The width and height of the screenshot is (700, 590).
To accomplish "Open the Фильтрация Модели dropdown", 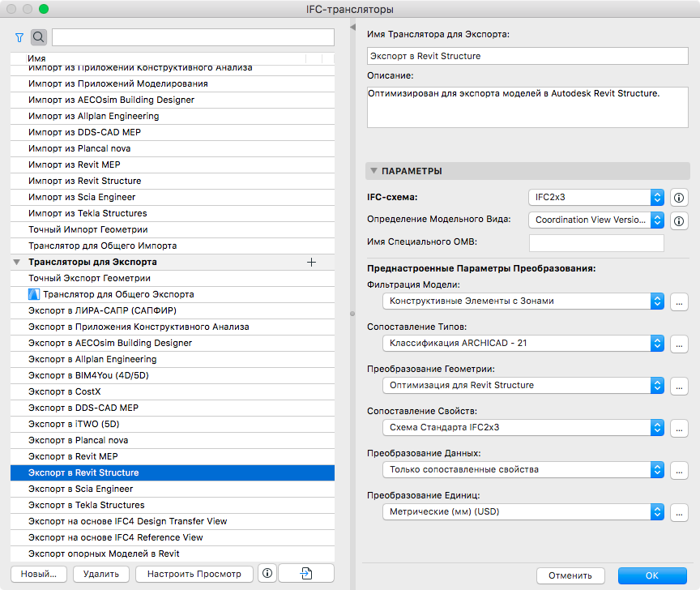I will (523, 301).
